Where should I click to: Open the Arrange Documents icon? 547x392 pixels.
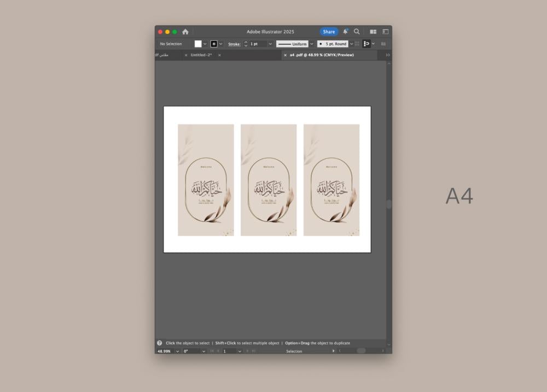(x=373, y=32)
